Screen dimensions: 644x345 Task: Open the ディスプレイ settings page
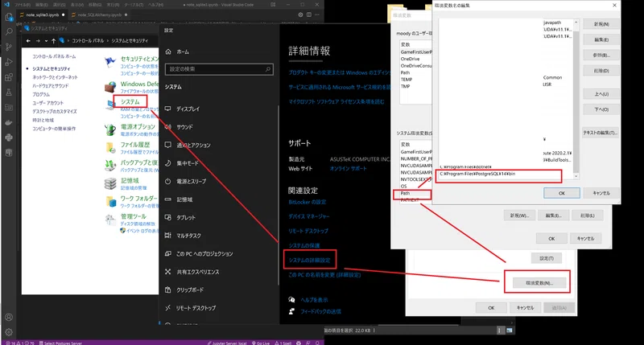tap(188, 109)
